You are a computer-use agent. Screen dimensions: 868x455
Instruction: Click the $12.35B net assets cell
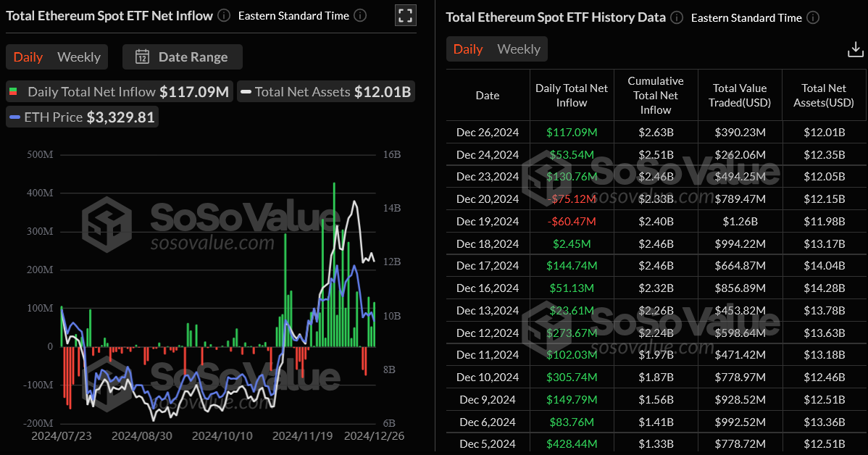[x=825, y=154]
